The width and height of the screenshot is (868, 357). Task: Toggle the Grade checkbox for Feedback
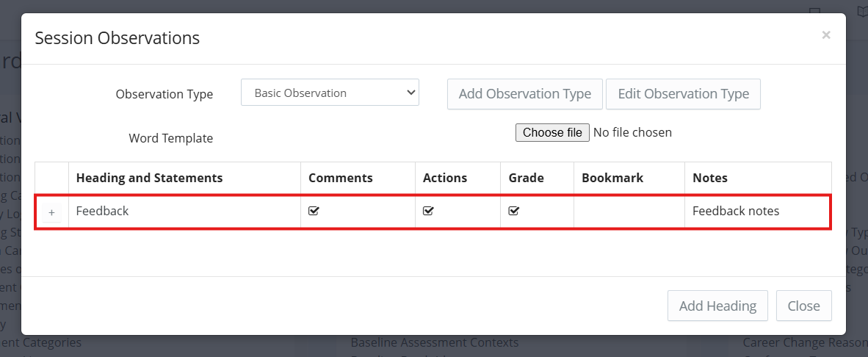click(x=514, y=212)
